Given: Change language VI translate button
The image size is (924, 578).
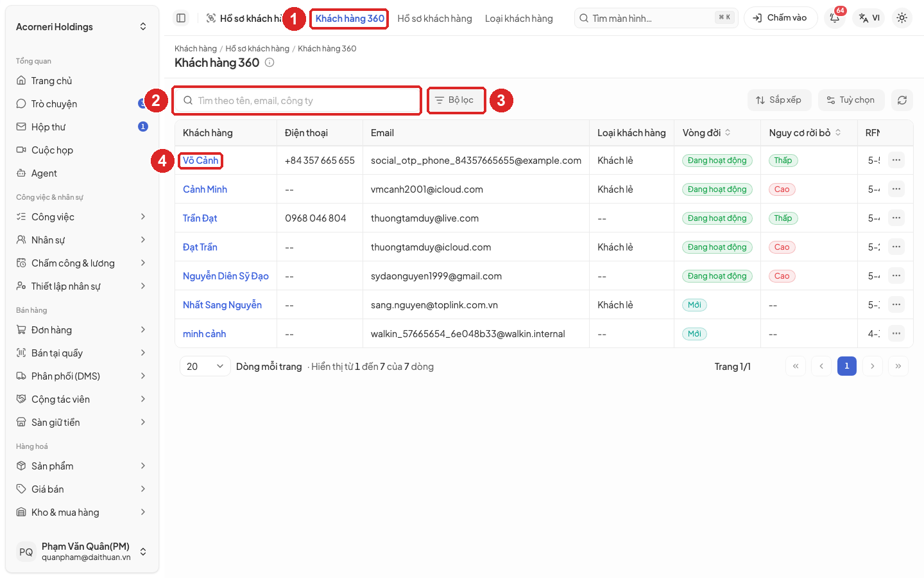Looking at the screenshot, I should (x=869, y=18).
